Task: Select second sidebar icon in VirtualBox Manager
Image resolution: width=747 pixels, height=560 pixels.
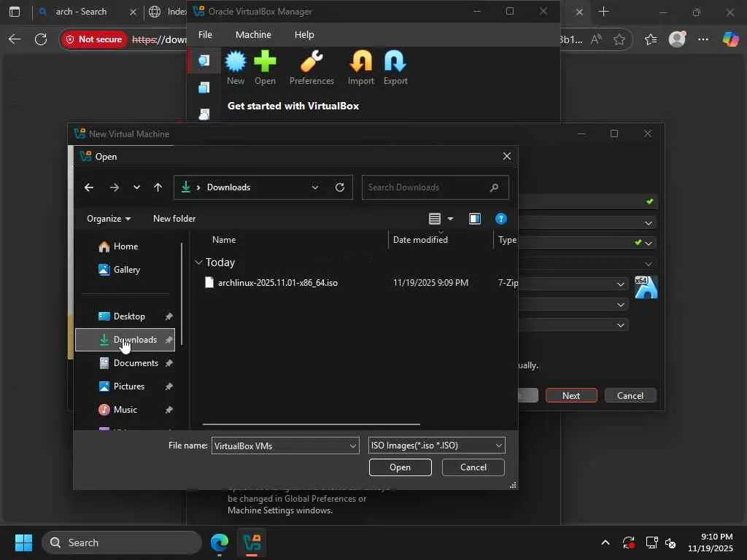Action: pos(204,87)
